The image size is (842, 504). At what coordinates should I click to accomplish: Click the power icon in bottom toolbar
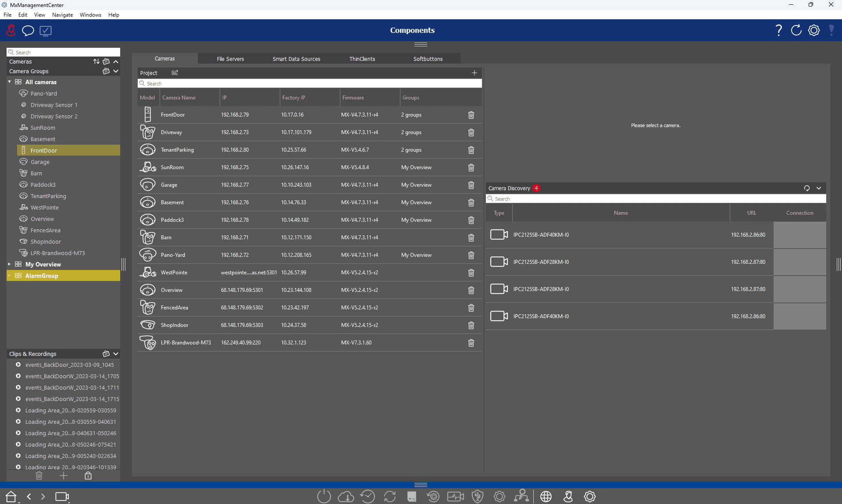[x=324, y=496]
